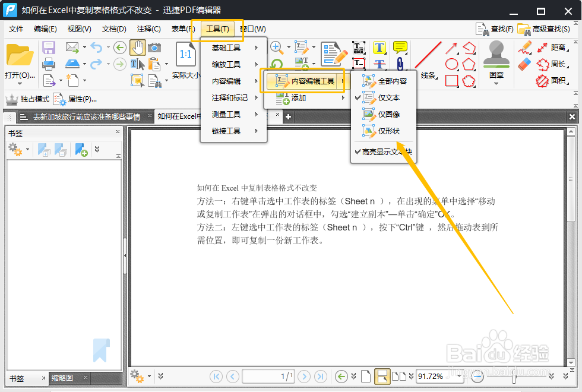582x392 pixels.
Task: Select the text selection tool
Action: 137,64
